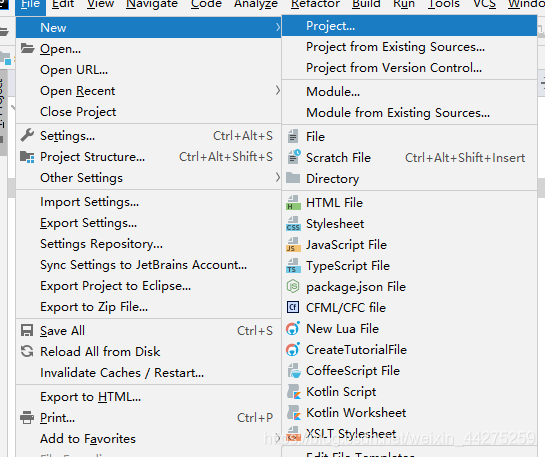The width and height of the screenshot is (545, 457).
Task: Click the Ctrl+Alt+Shift+Insert shortcut text
Action: (465, 158)
